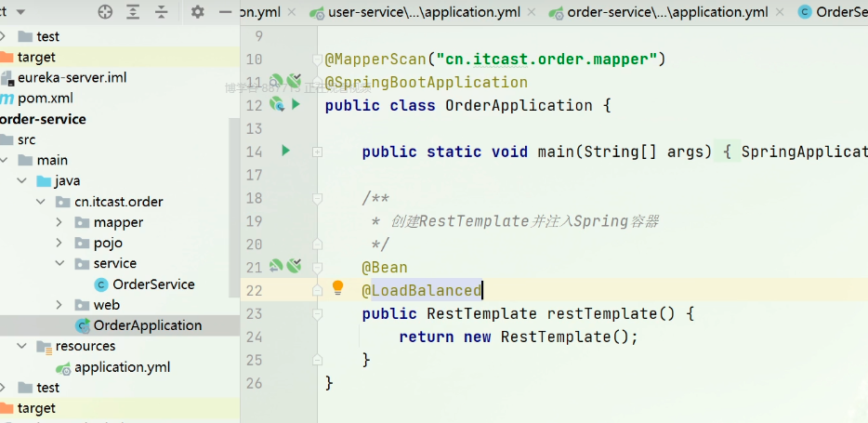Click the Spring gutter icon on line 12

[x=276, y=103]
